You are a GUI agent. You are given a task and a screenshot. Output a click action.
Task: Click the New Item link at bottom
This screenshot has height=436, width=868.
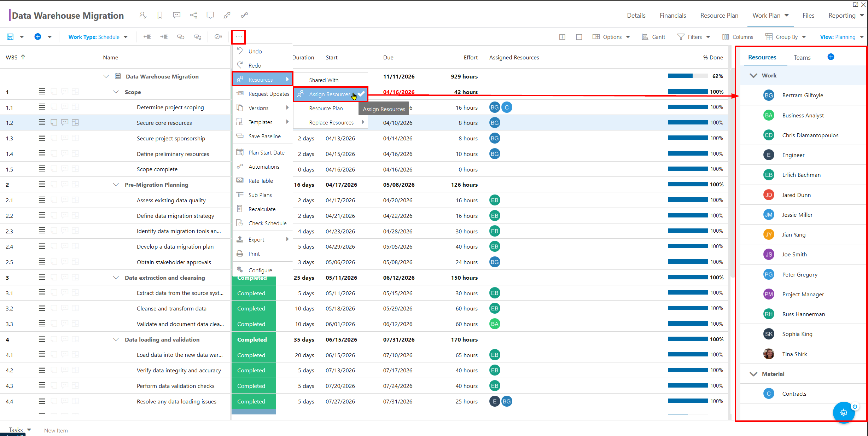pyautogui.click(x=56, y=430)
